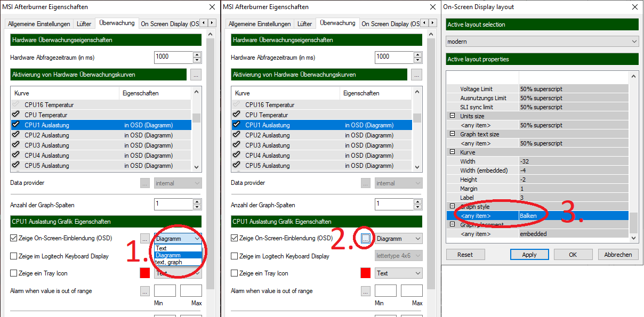Click tab scroll left arrow in left window
The width and height of the screenshot is (644, 317).
tap(204, 23)
